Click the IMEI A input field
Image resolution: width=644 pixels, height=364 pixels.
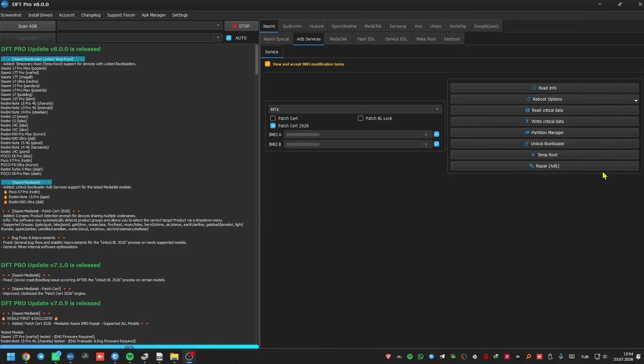click(353, 134)
